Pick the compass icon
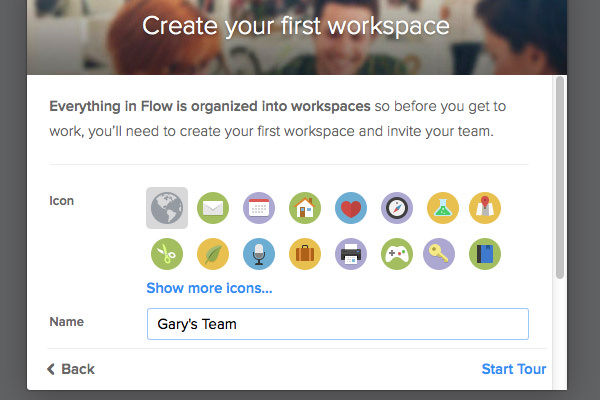The width and height of the screenshot is (600, 400). [x=397, y=208]
